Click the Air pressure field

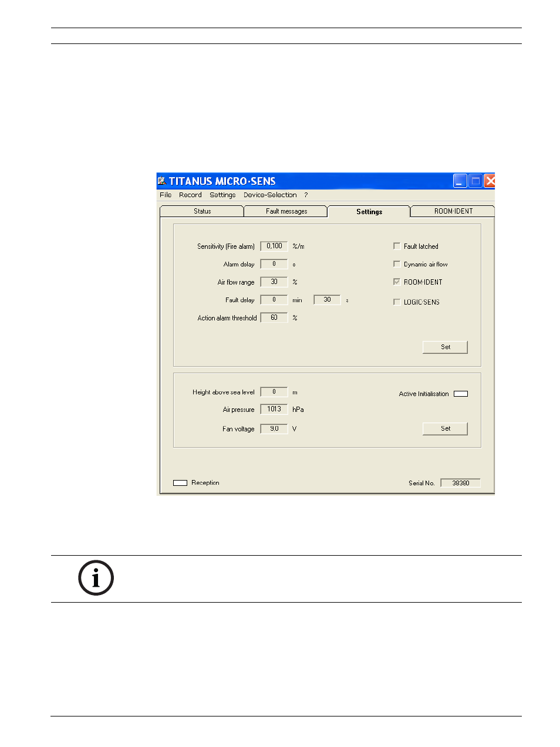click(274, 410)
